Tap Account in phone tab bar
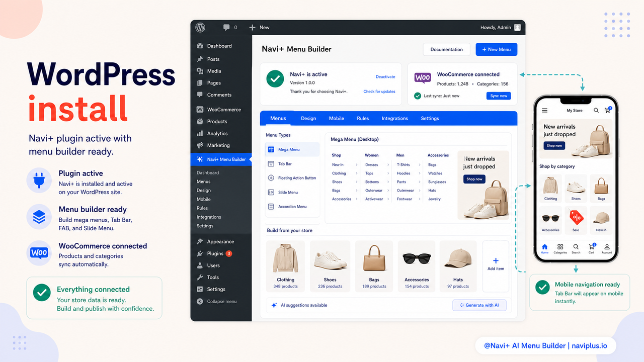Screen dimensions: 644x362 (607, 249)
